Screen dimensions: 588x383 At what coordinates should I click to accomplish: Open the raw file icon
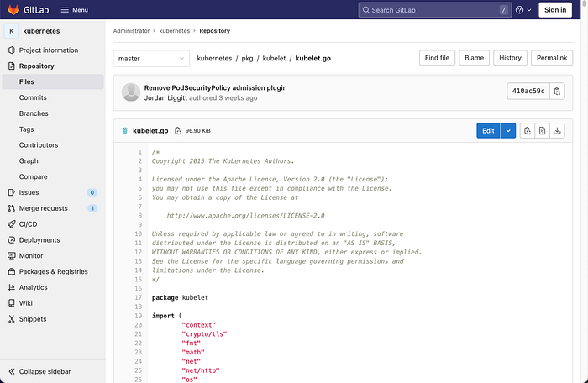543,130
